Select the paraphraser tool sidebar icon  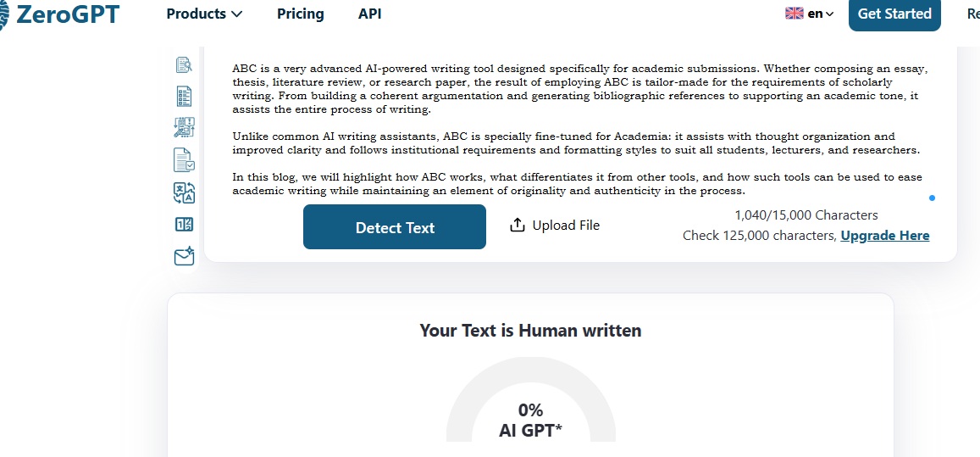185,128
